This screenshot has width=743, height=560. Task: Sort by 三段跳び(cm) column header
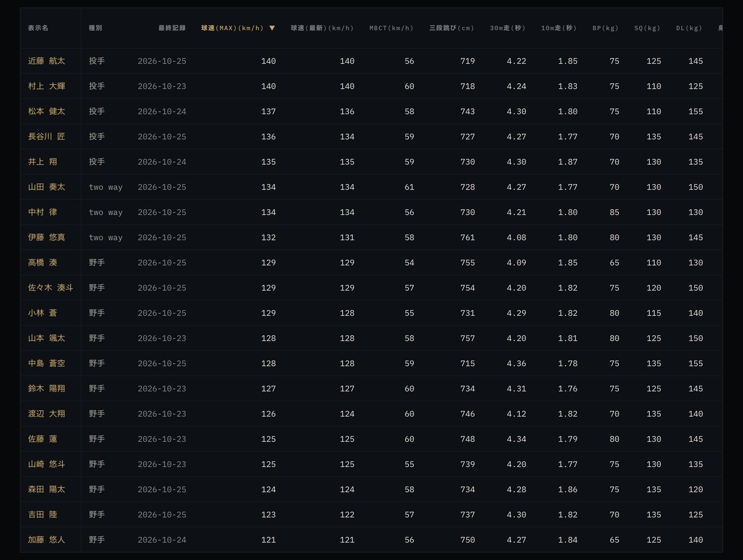(x=452, y=28)
